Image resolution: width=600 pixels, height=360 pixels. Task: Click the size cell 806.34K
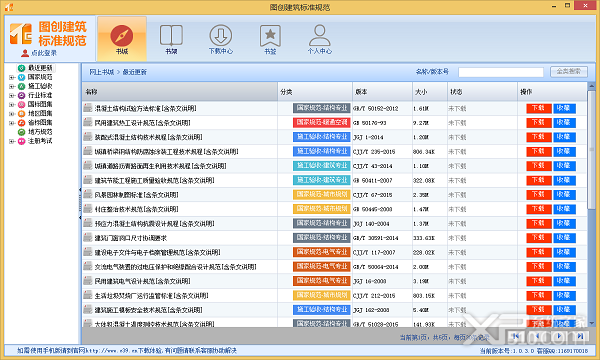tap(424, 152)
